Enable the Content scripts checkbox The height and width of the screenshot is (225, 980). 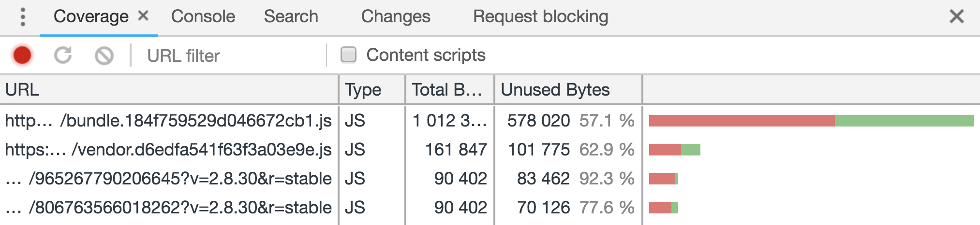pyautogui.click(x=348, y=55)
